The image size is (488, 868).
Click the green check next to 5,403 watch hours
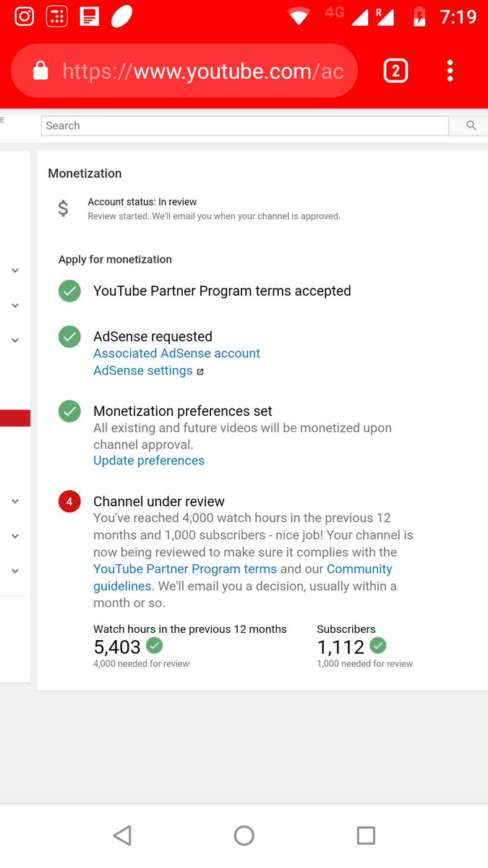155,645
